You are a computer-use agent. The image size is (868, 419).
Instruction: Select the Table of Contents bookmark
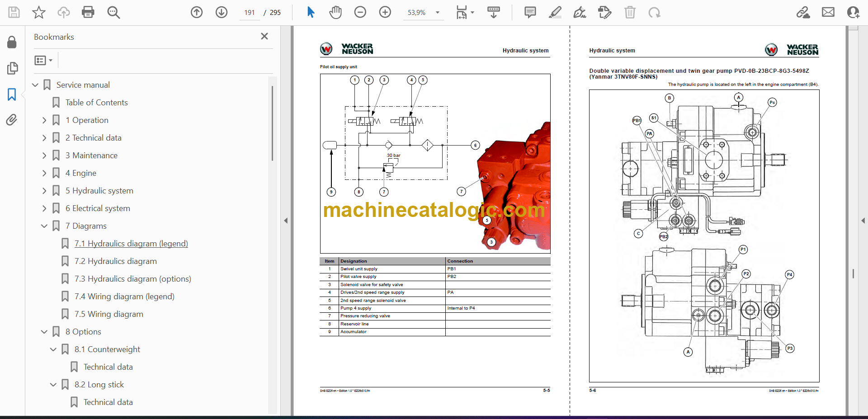96,103
